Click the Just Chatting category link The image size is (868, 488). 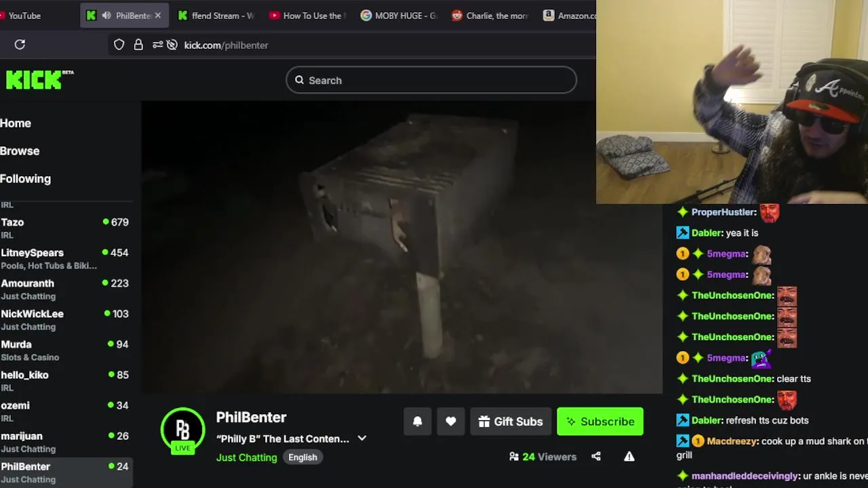(x=247, y=457)
